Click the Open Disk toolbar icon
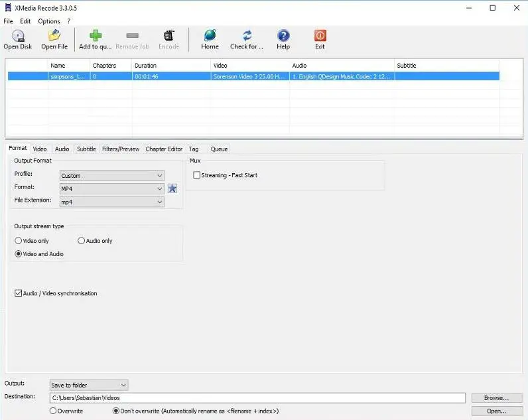 [x=18, y=36]
